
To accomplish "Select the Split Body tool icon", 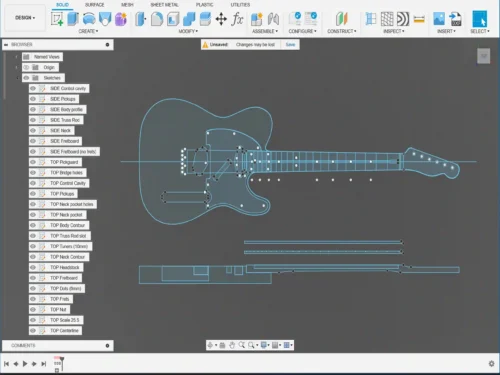I will (x=205, y=19).
